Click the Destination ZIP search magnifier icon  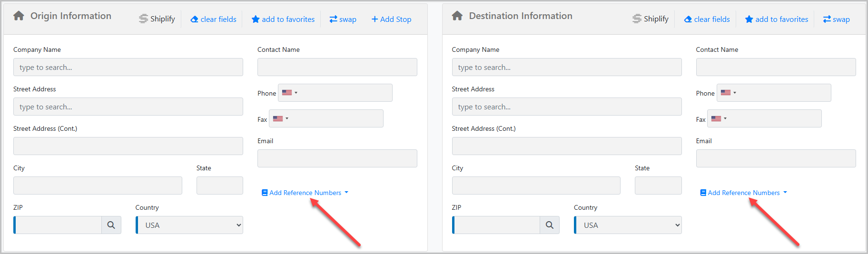(550, 225)
